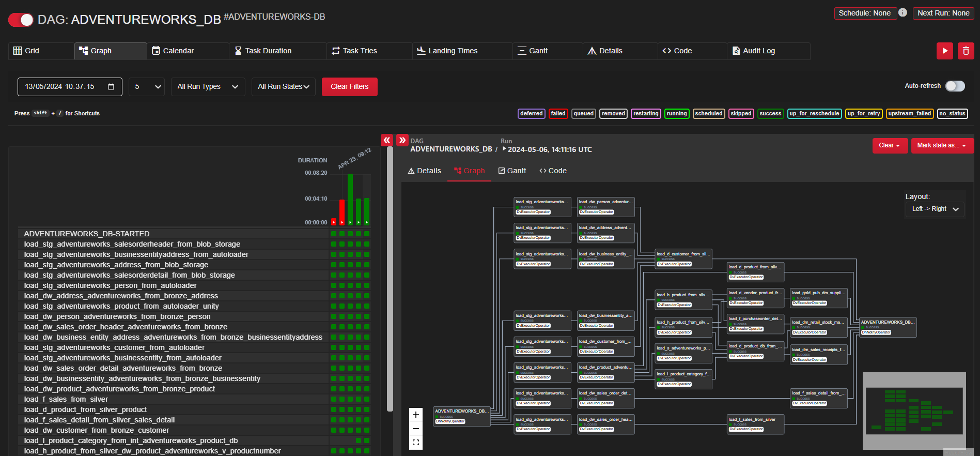Expand the Mark state as menu
Image resolution: width=980 pixels, height=456 pixels.
(x=942, y=145)
